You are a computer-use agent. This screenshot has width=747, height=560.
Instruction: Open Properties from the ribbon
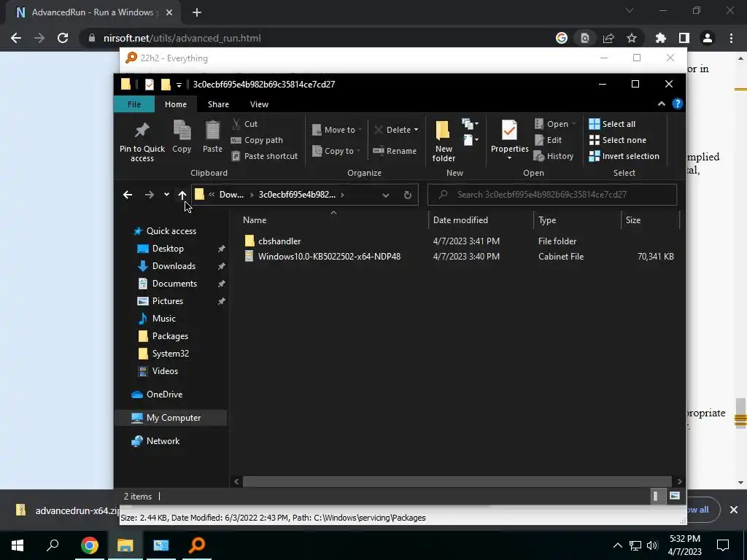click(509, 136)
